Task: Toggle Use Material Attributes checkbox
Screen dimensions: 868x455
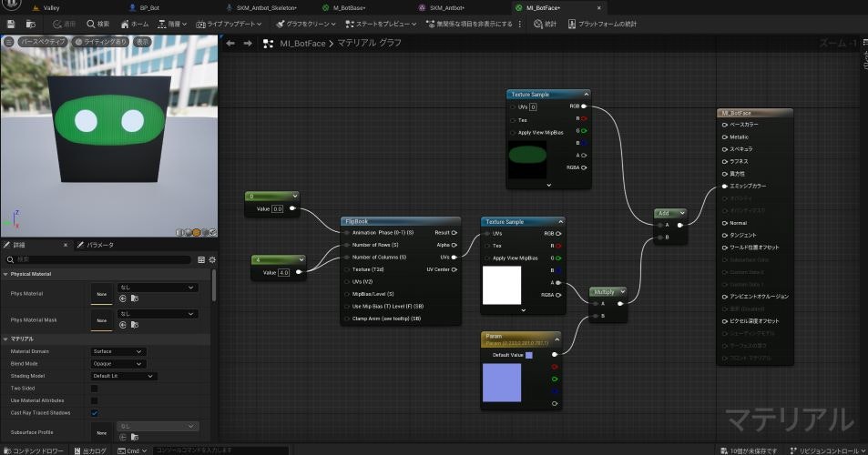Action: pyautogui.click(x=95, y=400)
